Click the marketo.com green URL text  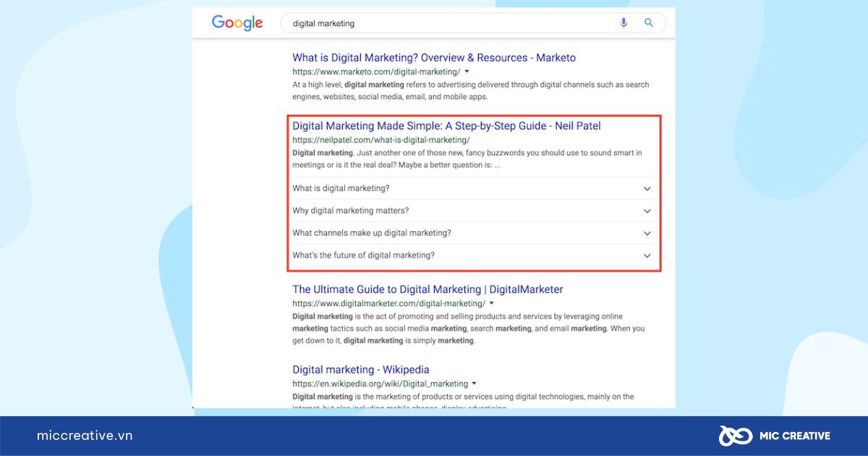[376, 72]
